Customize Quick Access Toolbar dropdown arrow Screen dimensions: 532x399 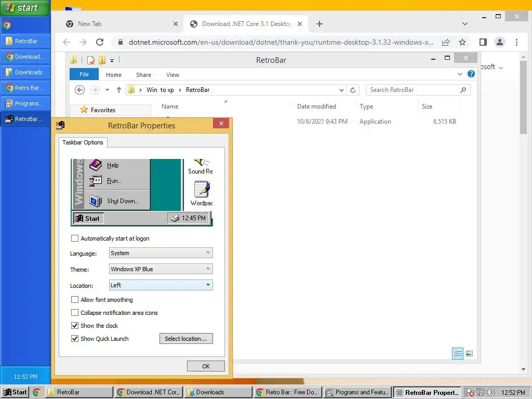112,61
